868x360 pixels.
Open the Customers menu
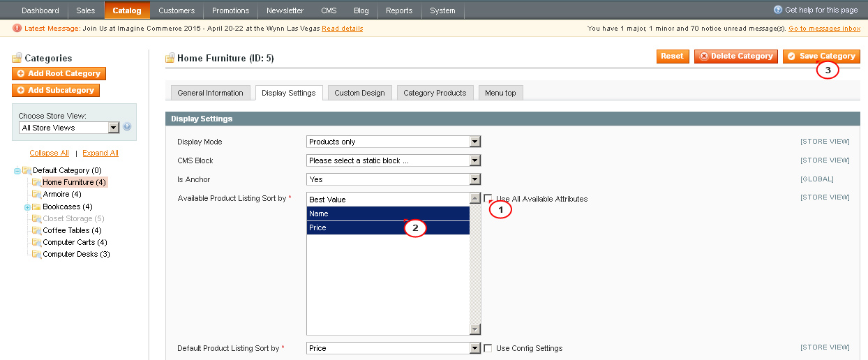[x=177, y=10]
